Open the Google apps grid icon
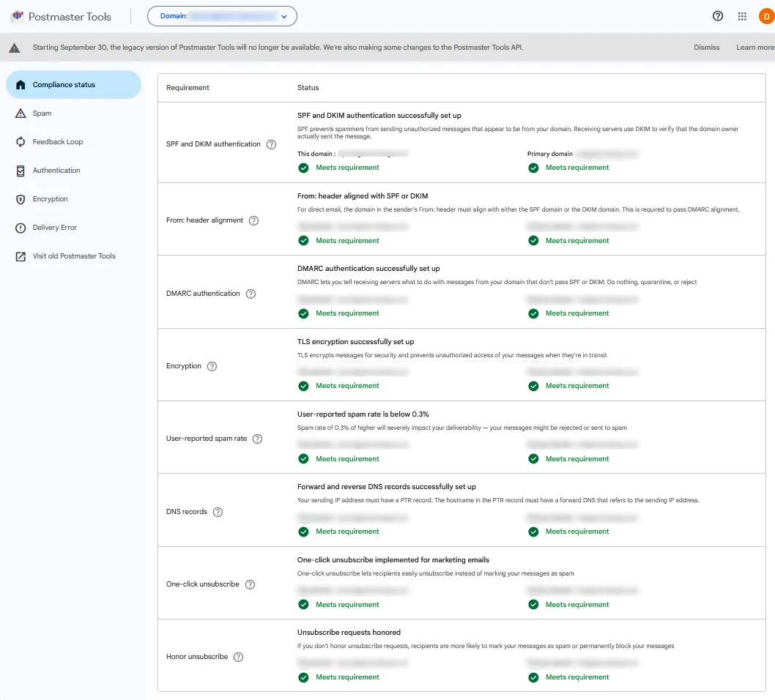The height and width of the screenshot is (700, 775). 742,16
